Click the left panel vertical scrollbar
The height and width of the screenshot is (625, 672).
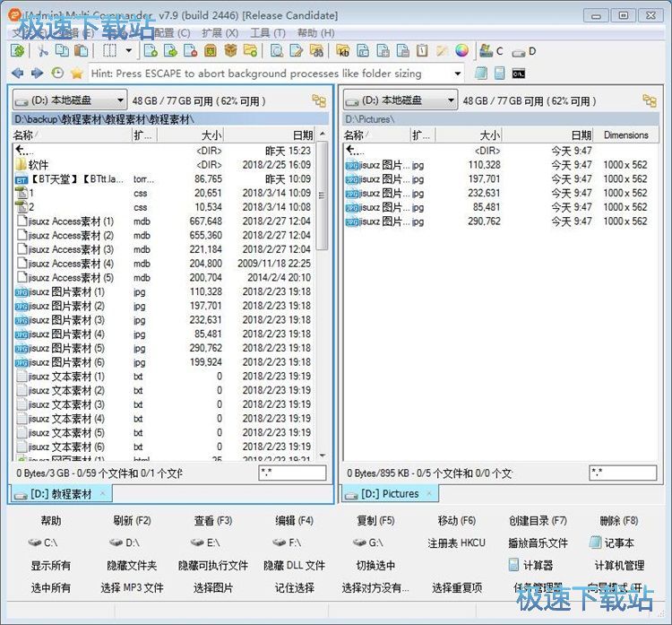tap(323, 195)
